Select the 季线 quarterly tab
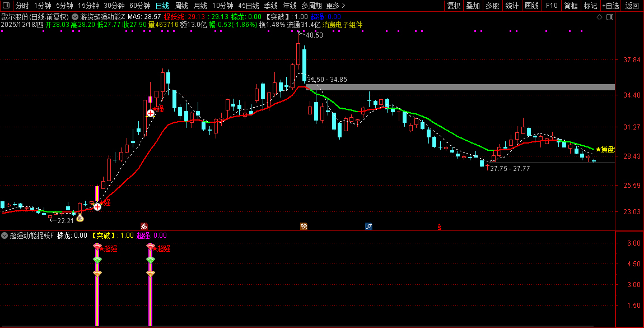Screen dimensions: 644x328 click(270, 6)
